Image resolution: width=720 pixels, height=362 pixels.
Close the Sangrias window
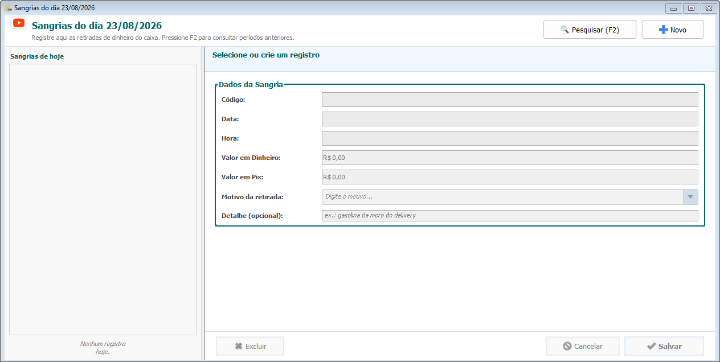coord(708,8)
